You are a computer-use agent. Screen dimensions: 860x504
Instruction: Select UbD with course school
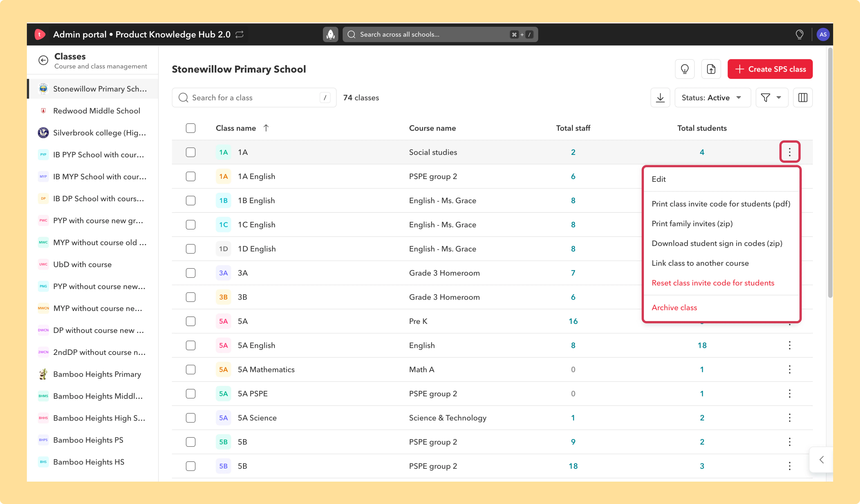pos(93,264)
